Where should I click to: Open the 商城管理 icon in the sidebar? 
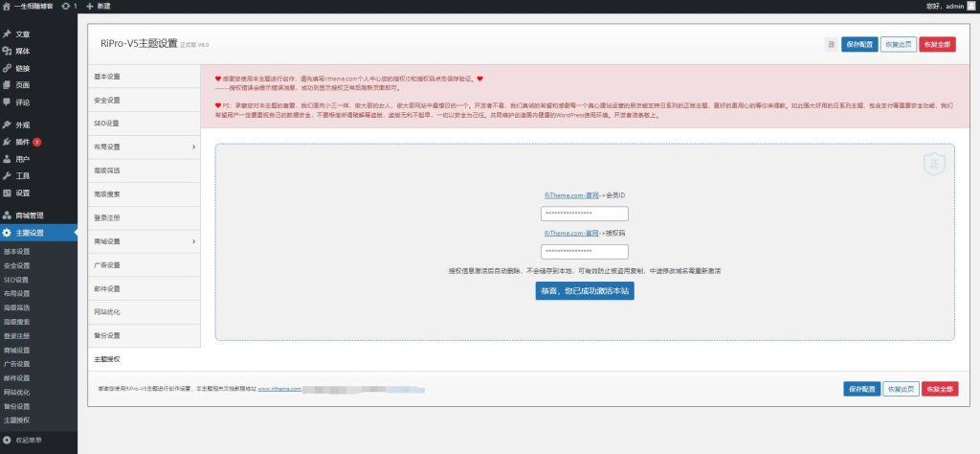click(7, 216)
